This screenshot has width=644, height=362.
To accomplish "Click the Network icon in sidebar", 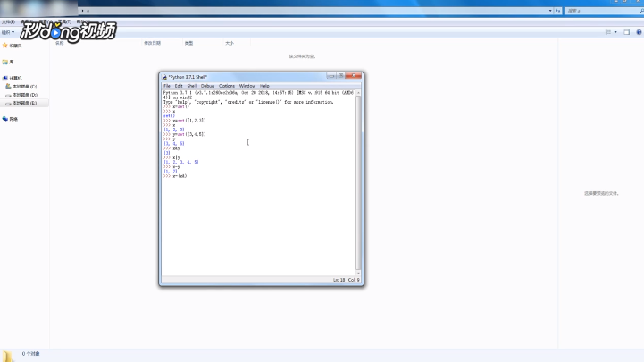I will [x=5, y=119].
